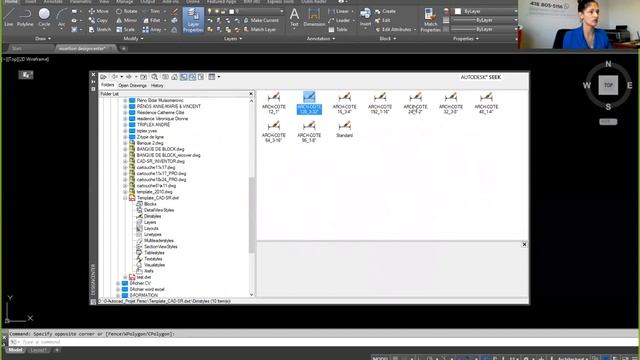
Task: Click Match Layer button
Action: pos(260,29)
